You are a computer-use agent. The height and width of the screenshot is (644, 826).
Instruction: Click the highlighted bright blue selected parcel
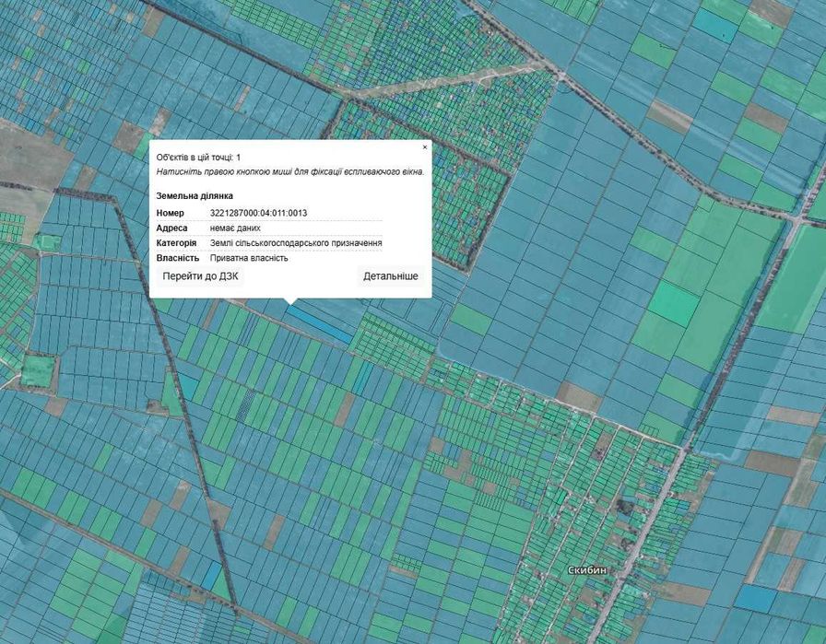pos(320,323)
